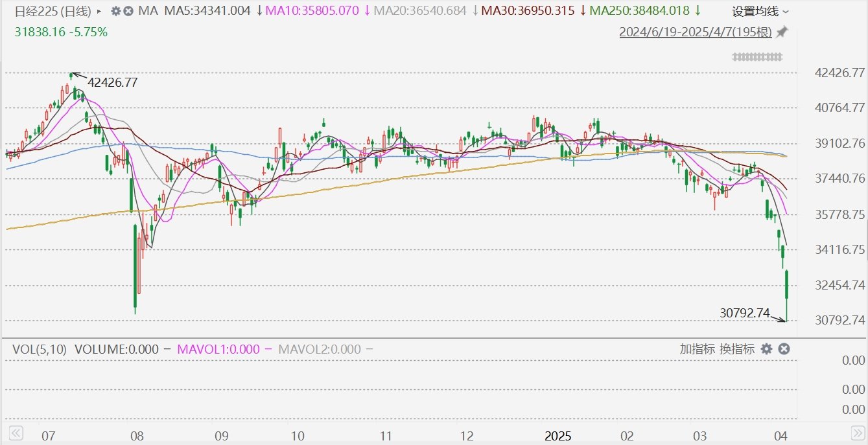Close the VOL indicator panel

click(x=784, y=349)
